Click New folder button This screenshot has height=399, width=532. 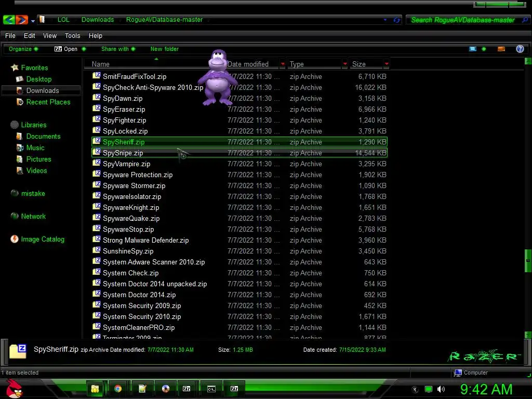point(165,49)
